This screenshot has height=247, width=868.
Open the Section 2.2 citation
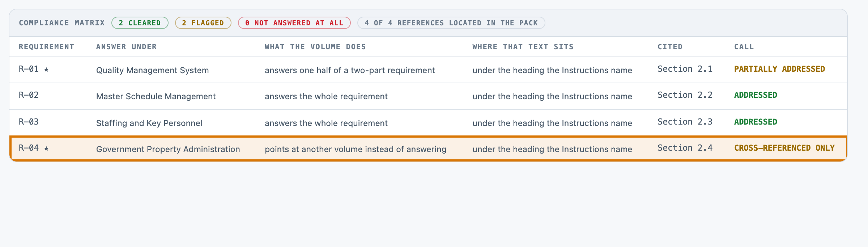685,95
